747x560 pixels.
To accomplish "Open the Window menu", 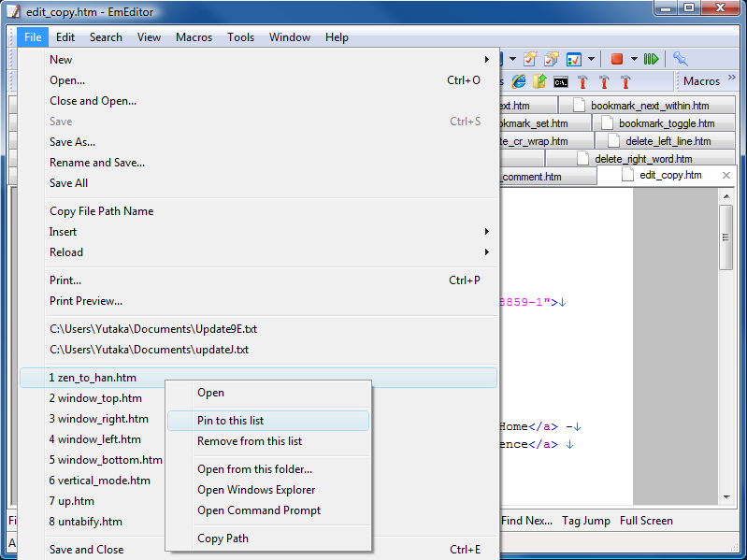I will 290,37.
